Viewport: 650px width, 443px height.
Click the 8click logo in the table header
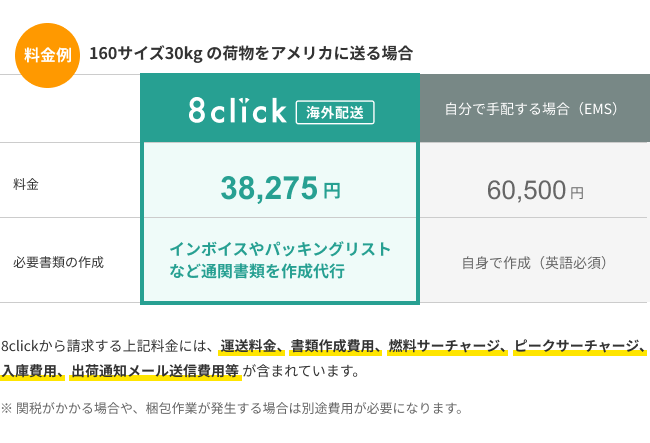click(237, 110)
